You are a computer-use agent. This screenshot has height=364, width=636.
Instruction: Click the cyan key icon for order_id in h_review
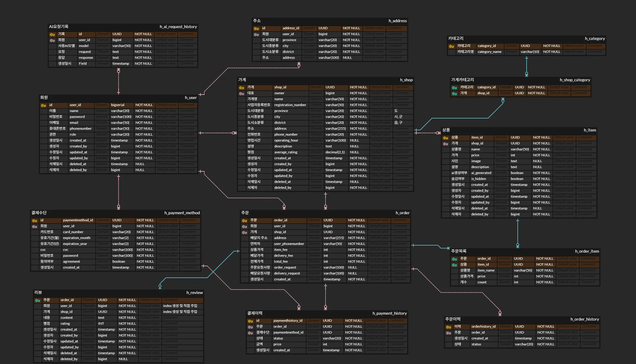[x=38, y=300]
